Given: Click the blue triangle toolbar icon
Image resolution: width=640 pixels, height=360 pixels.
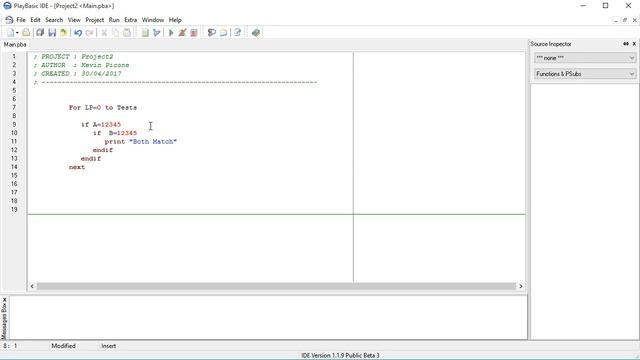Looking at the screenshot, I should pyautogui.click(x=156, y=33).
